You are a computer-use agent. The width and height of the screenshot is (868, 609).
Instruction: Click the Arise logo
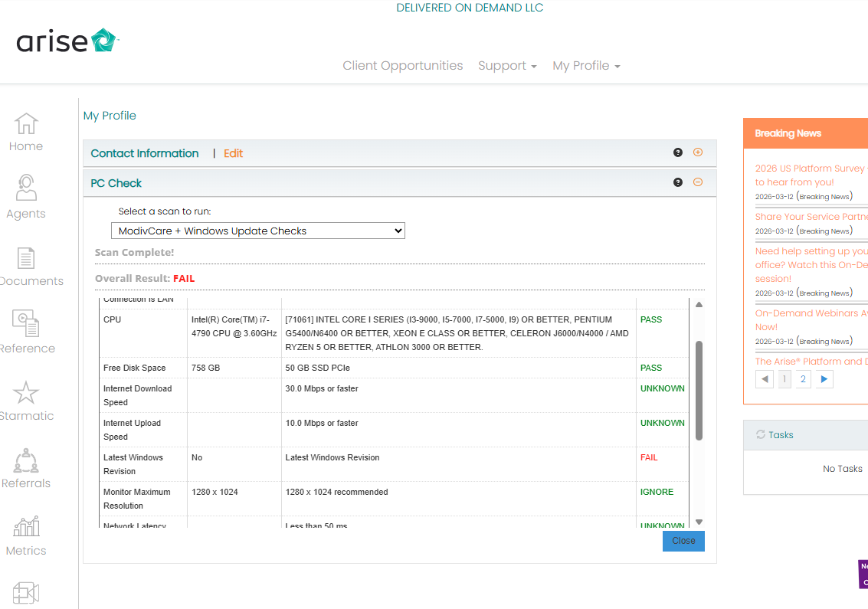pyautogui.click(x=67, y=41)
